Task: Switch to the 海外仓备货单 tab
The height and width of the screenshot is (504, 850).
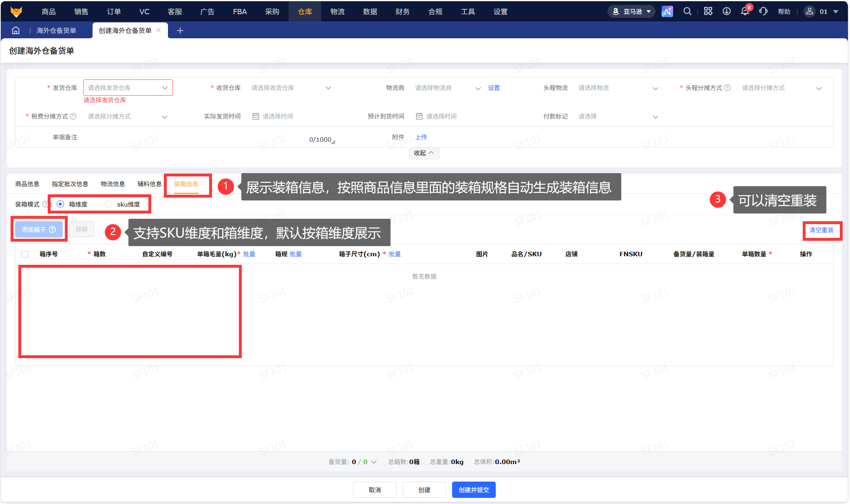Action: [56, 31]
